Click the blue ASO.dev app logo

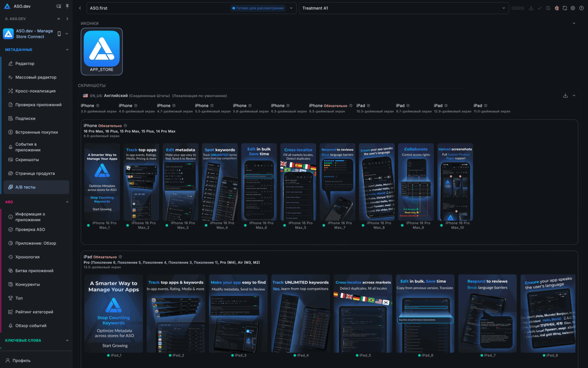click(x=8, y=33)
